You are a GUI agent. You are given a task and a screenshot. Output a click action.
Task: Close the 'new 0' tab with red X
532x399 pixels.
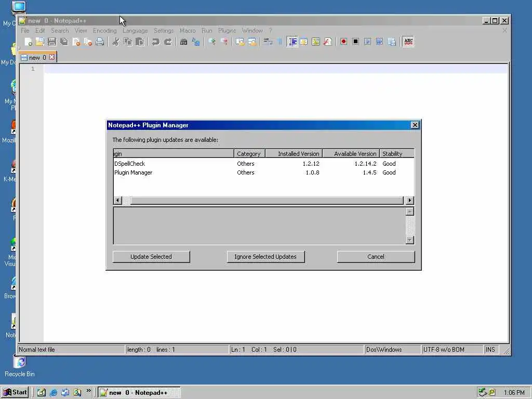click(x=51, y=57)
